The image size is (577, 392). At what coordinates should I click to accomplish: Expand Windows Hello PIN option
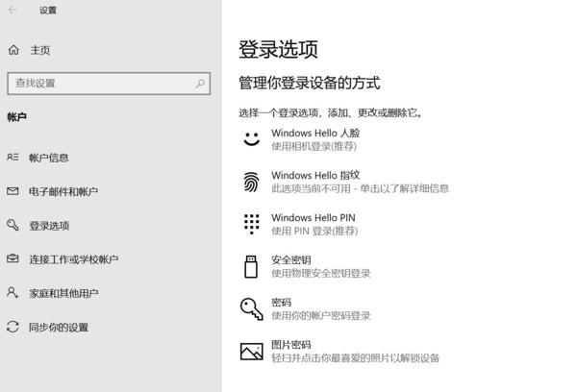click(314, 218)
